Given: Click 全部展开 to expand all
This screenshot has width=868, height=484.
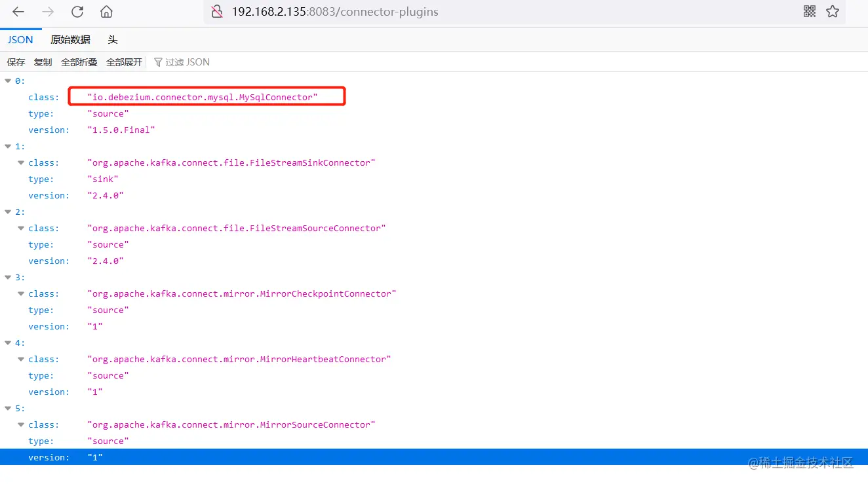Looking at the screenshot, I should [124, 62].
